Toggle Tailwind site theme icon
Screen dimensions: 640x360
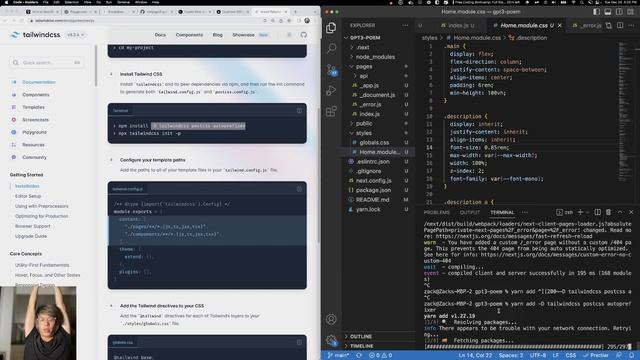[x=289, y=35]
